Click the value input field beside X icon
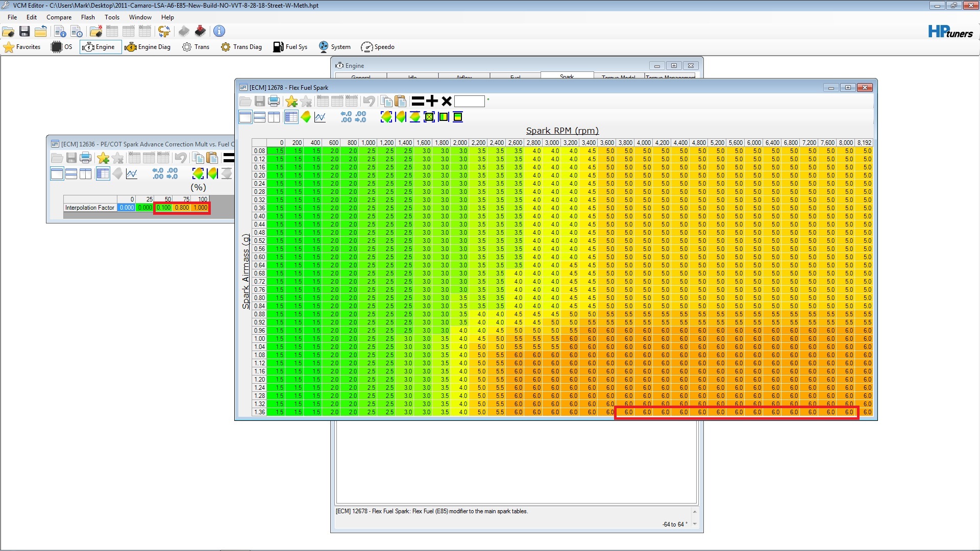This screenshot has height=551, width=980. coord(469,101)
